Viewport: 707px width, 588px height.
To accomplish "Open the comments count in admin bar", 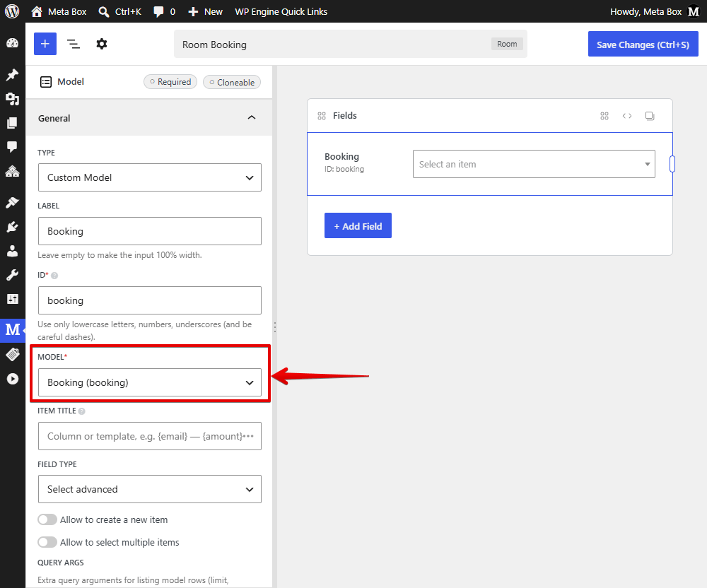I will (165, 11).
